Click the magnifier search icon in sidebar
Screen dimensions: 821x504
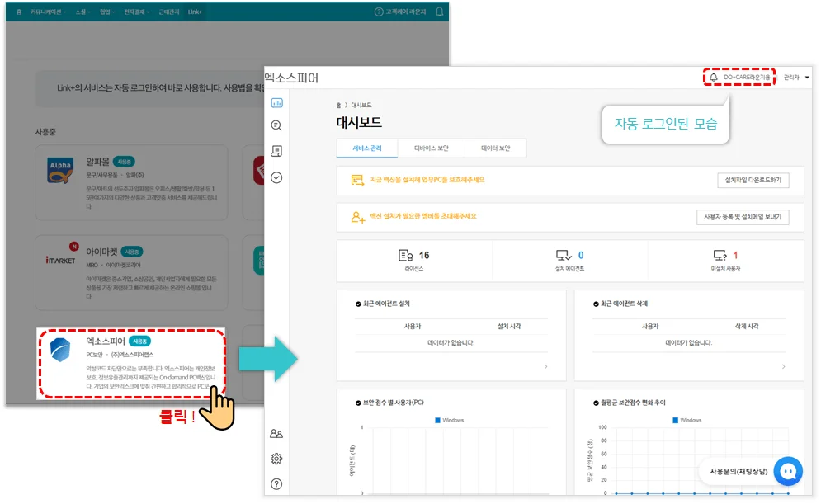click(276, 125)
